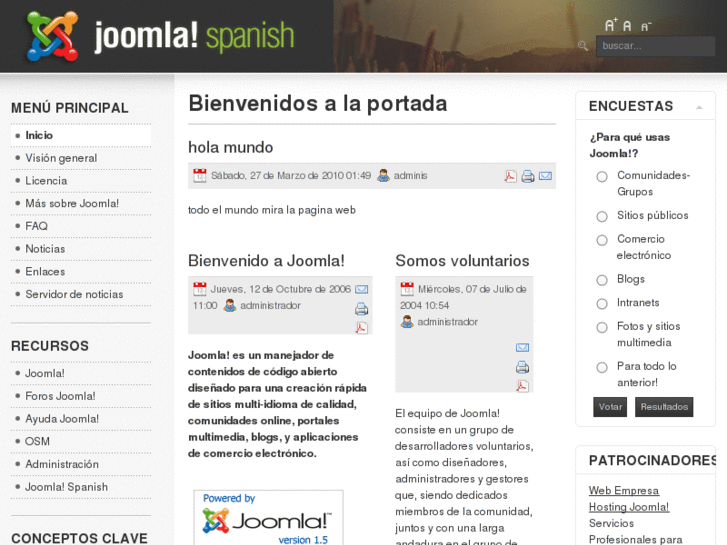Open PDF icon in 'Bienvenido a Joomla!' article

click(x=361, y=328)
